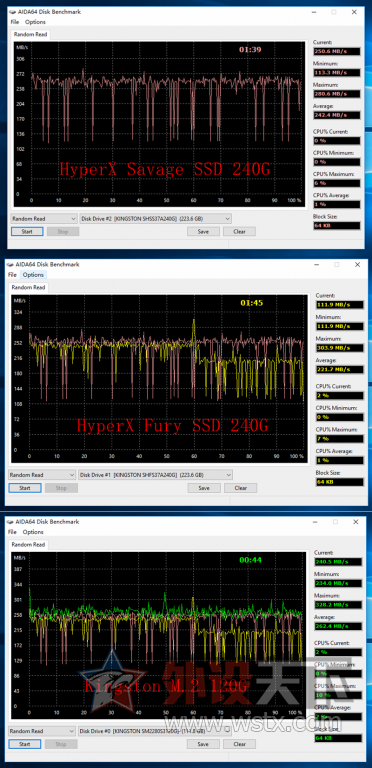Select Random Read tab in HyperX Fury window
The image size is (372, 768).
pyautogui.click(x=28, y=288)
